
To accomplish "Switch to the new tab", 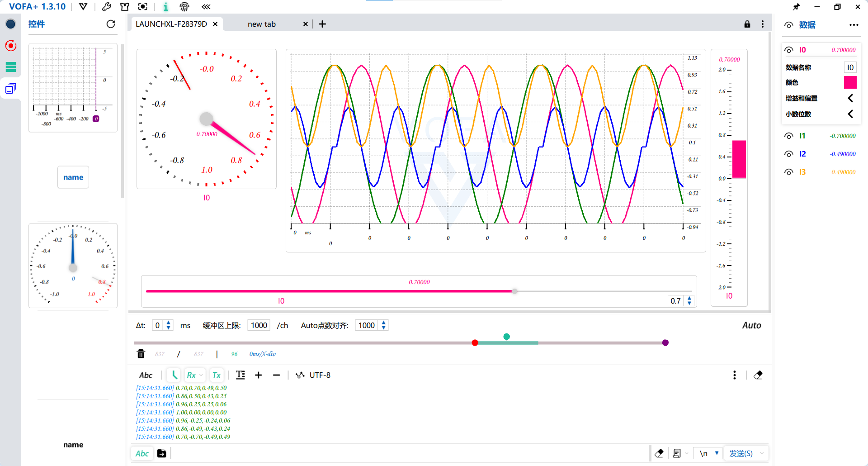I will click(x=262, y=24).
